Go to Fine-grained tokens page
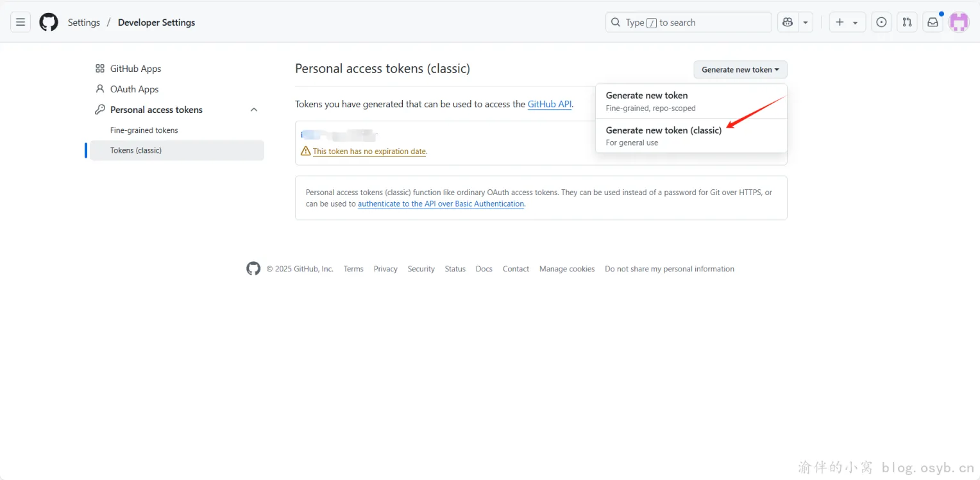 (144, 130)
